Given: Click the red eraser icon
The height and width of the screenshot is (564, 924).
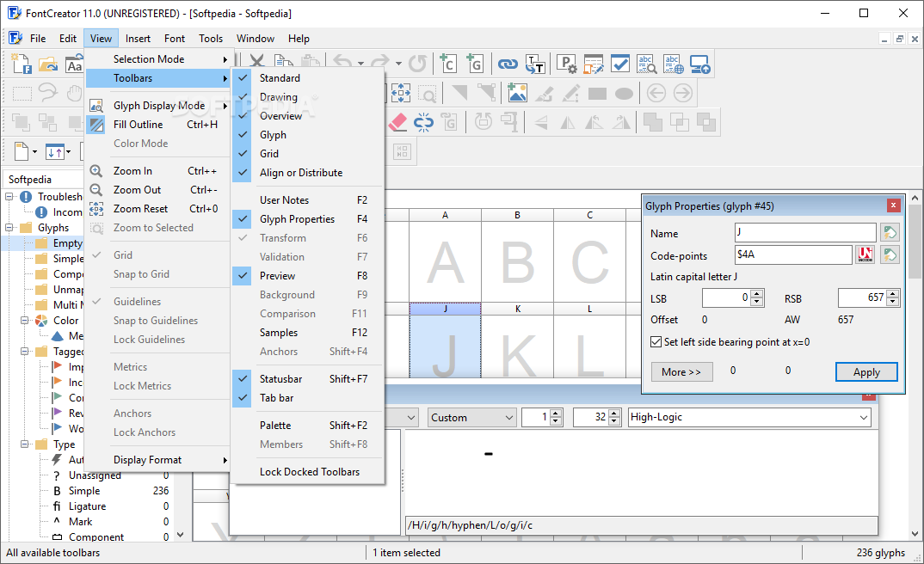Looking at the screenshot, I should pos(397,122).
